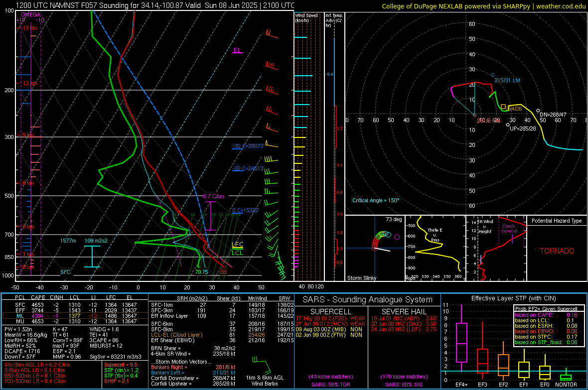Image resolution: width=588 pixels, height=390 pixels.
Task: Click the Bunkers Right storm motion row
Action: click(x=193, y=367)
